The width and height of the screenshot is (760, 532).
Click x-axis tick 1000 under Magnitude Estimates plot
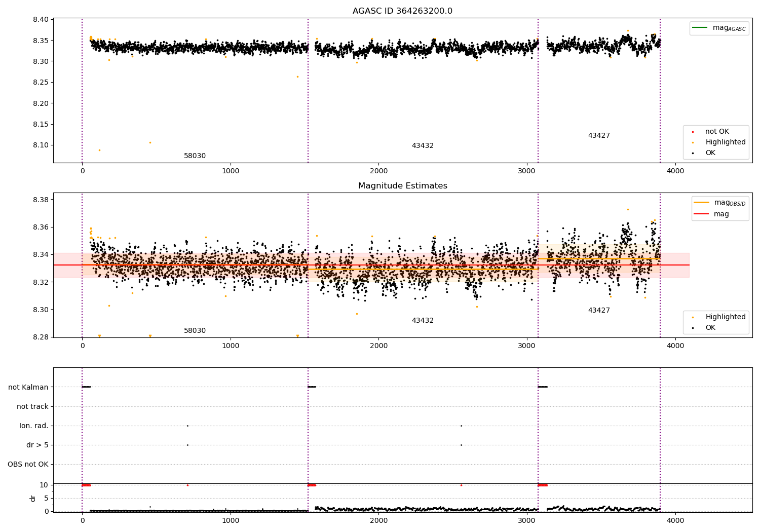(x=231, y=346)
